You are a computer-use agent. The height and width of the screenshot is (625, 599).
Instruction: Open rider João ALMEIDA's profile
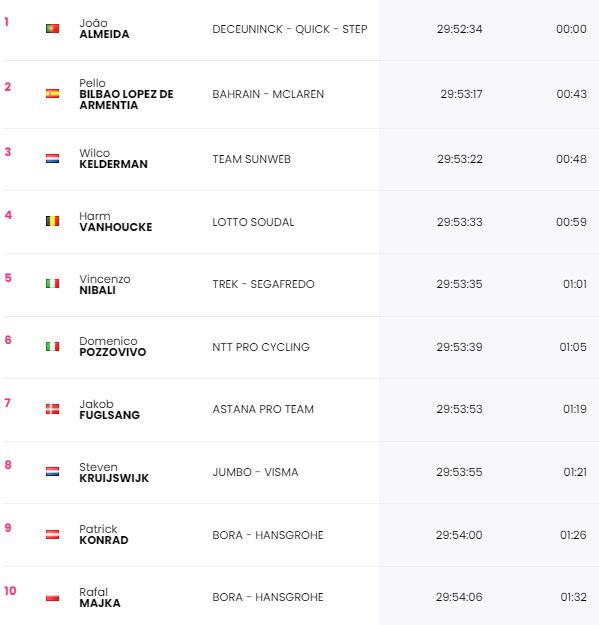pos(104,29)
